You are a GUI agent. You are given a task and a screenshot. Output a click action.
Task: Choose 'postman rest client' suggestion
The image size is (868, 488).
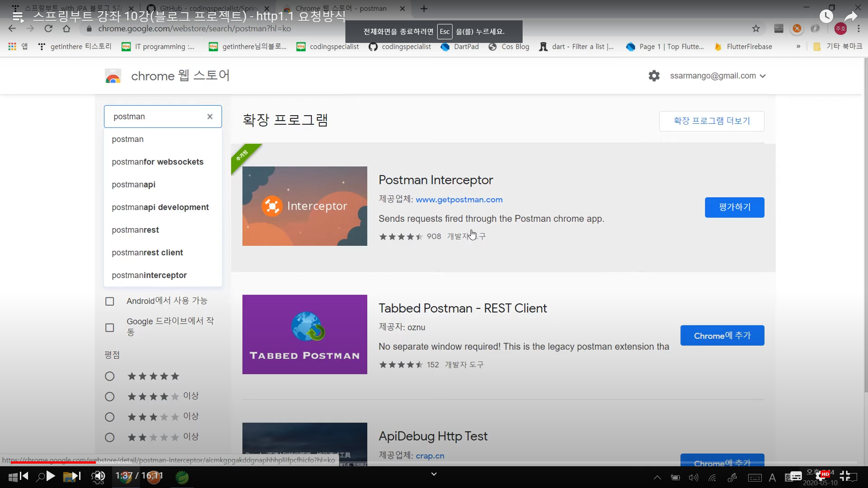point(163,253)
